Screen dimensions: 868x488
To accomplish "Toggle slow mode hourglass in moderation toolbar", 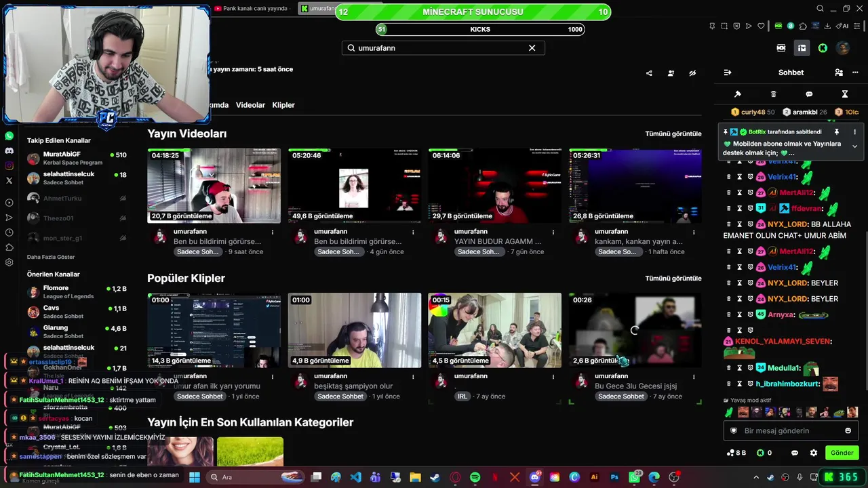I will [845, 94].
